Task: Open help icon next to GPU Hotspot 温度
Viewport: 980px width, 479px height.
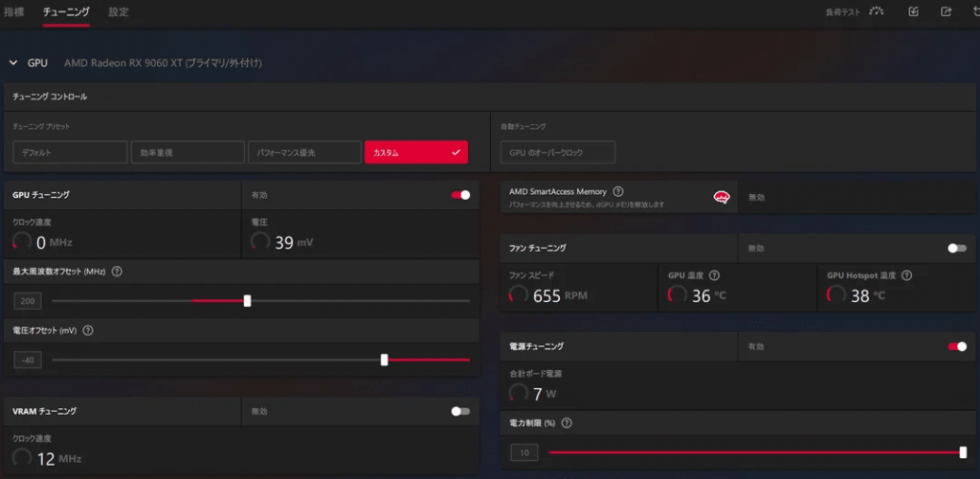Action: (906, 274)
